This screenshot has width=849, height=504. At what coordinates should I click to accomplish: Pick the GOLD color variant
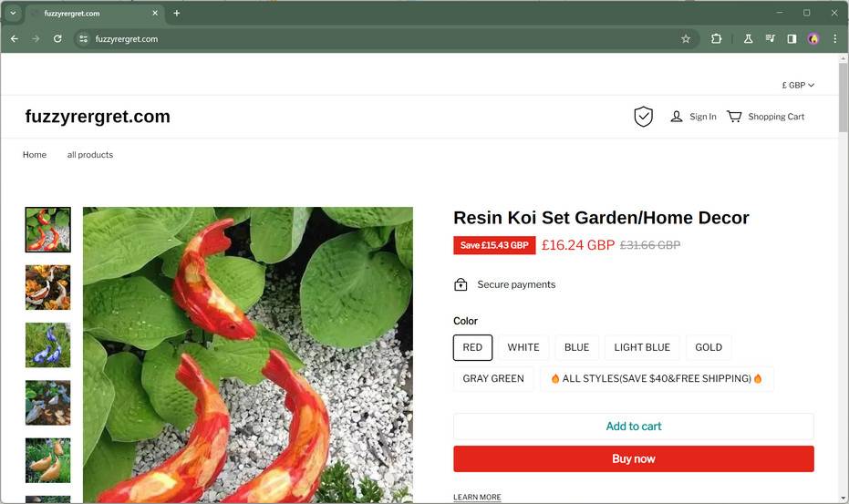709,347
